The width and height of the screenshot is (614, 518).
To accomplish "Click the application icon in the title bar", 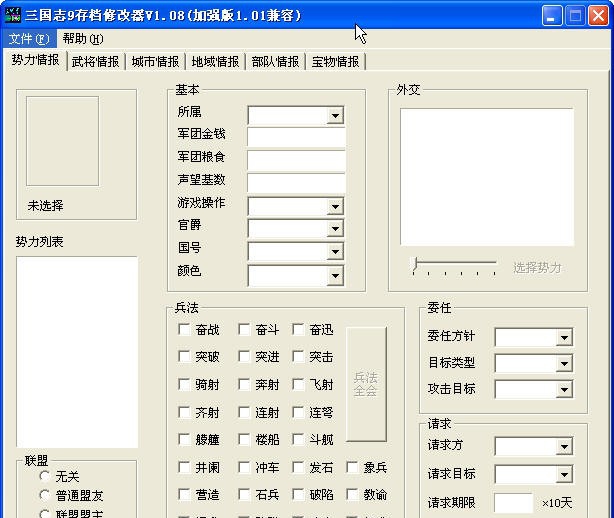I will coord(13,15).
